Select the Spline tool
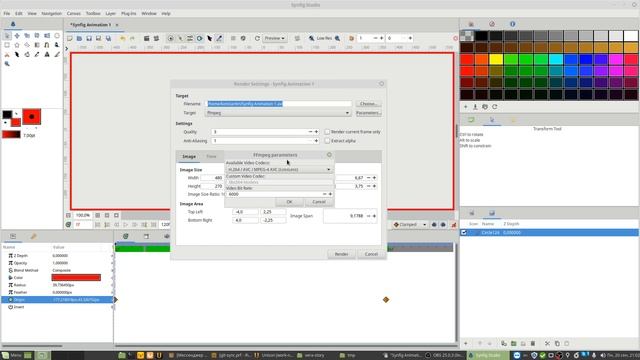This screenshot has height=360, width=640. (47, 45)
